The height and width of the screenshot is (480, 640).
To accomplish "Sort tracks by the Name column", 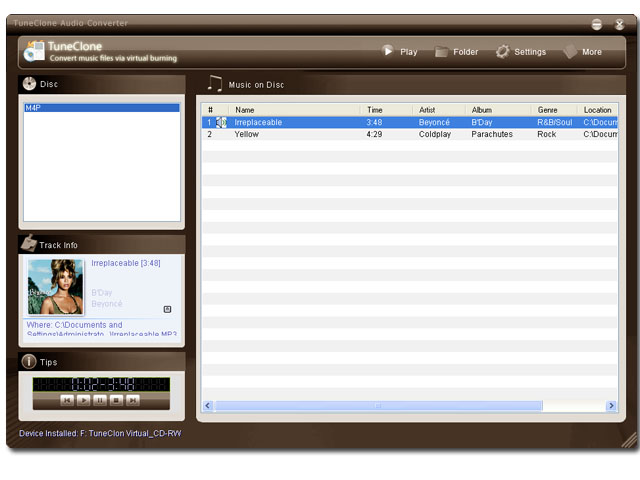I will pyautogui.click(x=294, y=110).
